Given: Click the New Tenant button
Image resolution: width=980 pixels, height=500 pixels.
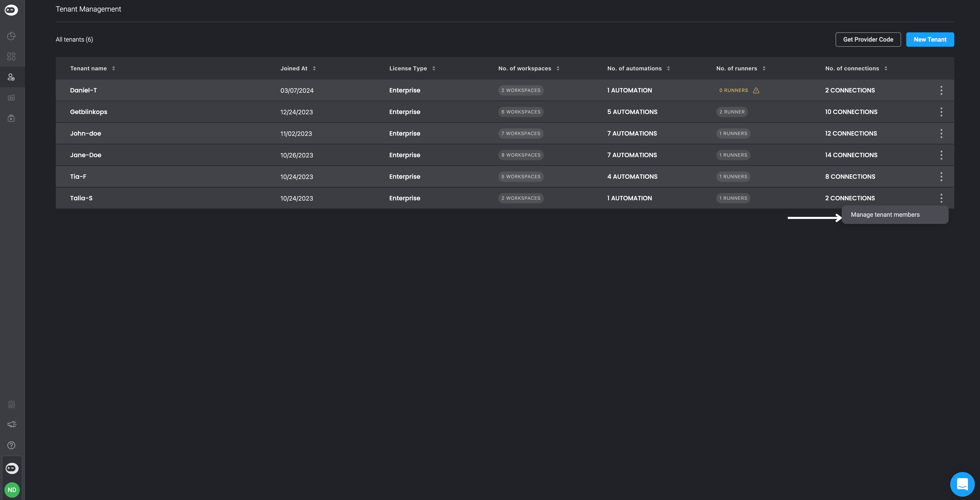Looking at the screenshot, I should pyautogui.click(x=930, y=40).
